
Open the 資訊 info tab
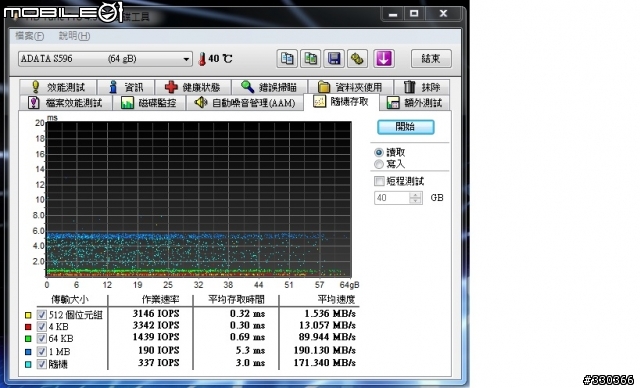coord(126,87)
